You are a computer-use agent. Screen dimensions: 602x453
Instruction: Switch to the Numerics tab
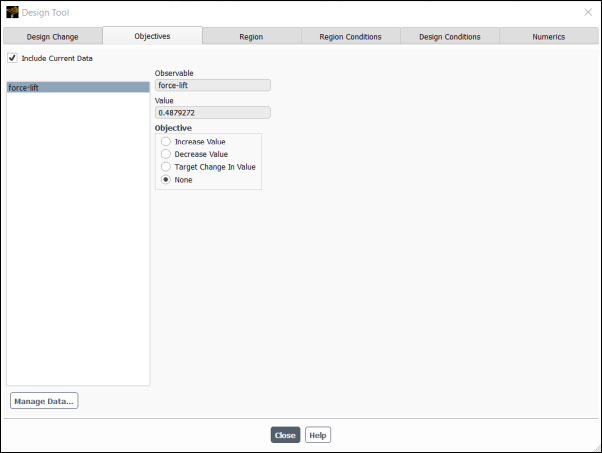click(549, 36)
